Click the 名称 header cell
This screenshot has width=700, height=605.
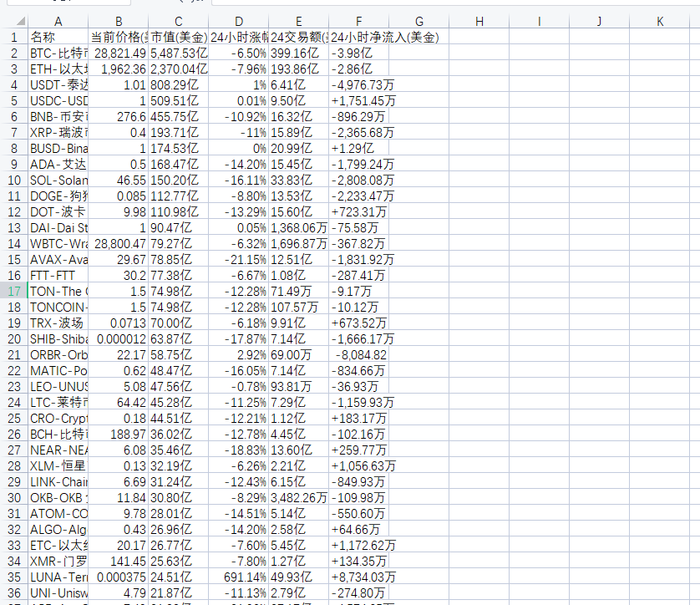point(58,37)
